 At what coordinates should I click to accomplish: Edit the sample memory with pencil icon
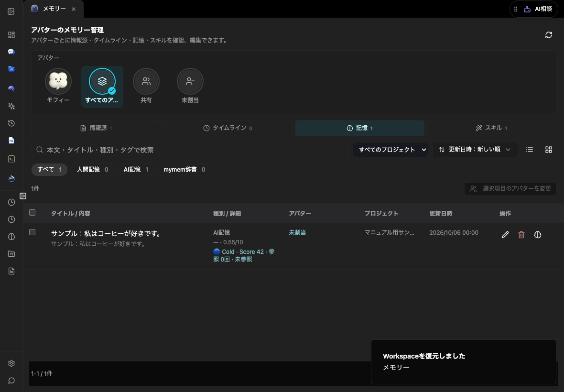click(x=505, y=235)
